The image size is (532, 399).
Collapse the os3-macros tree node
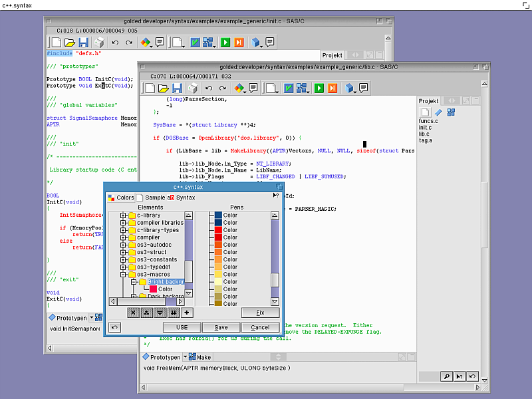tap(123, 274)
